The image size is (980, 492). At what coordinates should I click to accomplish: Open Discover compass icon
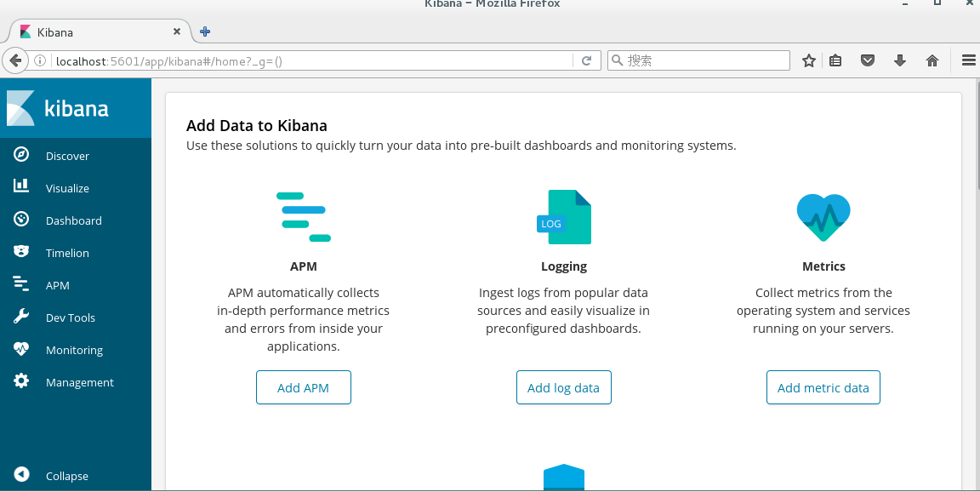click(x=21, y=154)
